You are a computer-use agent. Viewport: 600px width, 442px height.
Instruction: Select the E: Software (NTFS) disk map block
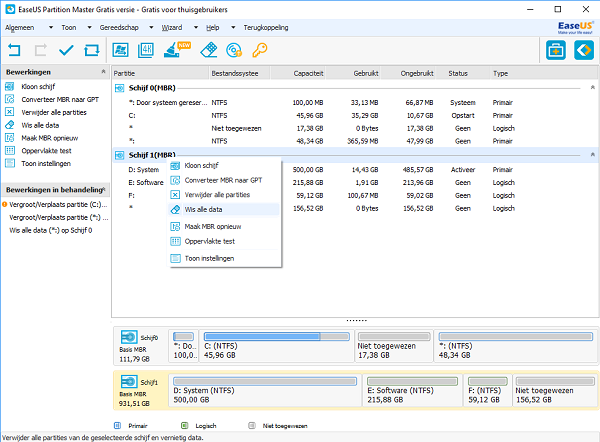pos(412,390)
